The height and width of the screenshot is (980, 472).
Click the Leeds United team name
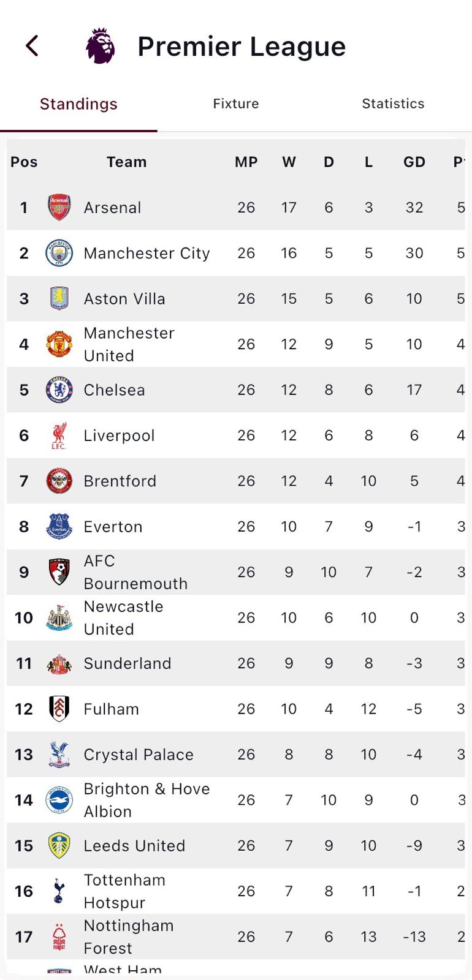point(134,846)
